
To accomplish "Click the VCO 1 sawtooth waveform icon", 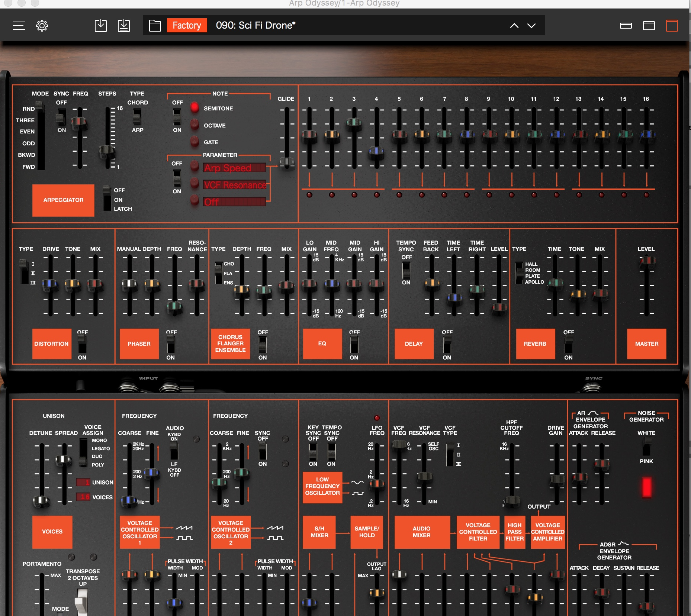I will click(184, 528).
